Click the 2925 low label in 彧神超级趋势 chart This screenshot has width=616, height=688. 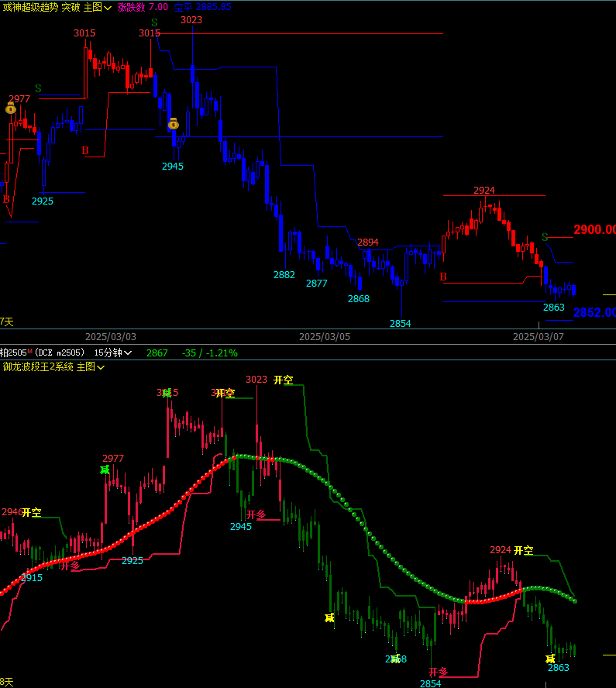click(x=43, y=201)
